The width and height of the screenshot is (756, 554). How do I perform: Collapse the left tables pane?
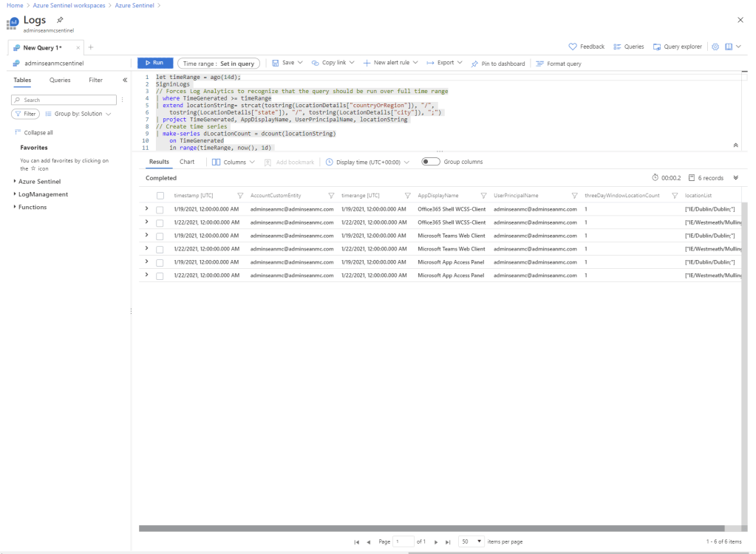(125, 80)
